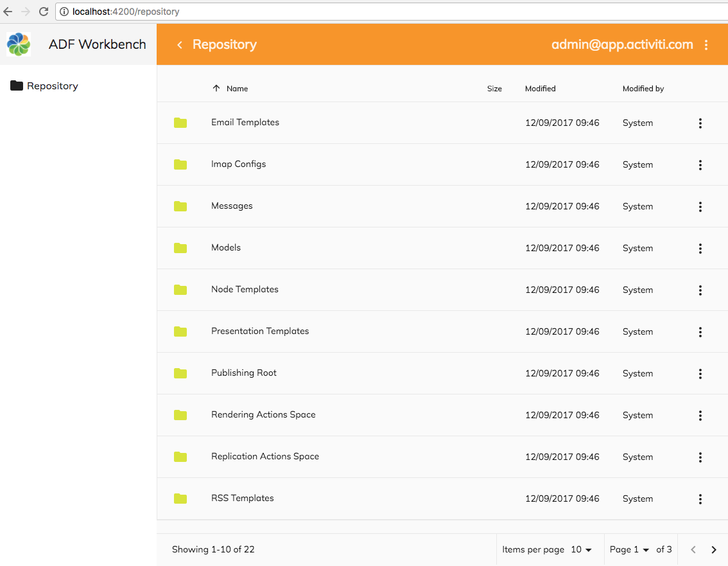Image resolution: width=728 pixels, height=566 pixels.
Task: Sort by the Modified column header
Action: [x=540, y=89]
